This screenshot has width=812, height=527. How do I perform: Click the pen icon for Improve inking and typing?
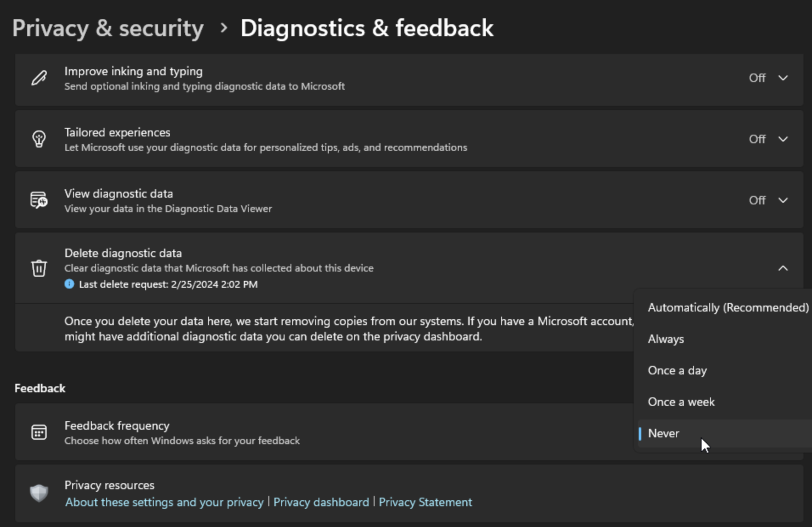(x=39, y=78)
